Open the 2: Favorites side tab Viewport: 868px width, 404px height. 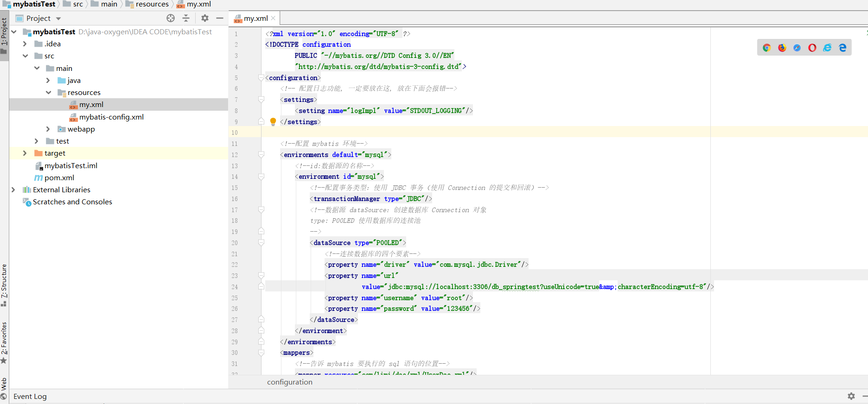click(x=4, y=343)
